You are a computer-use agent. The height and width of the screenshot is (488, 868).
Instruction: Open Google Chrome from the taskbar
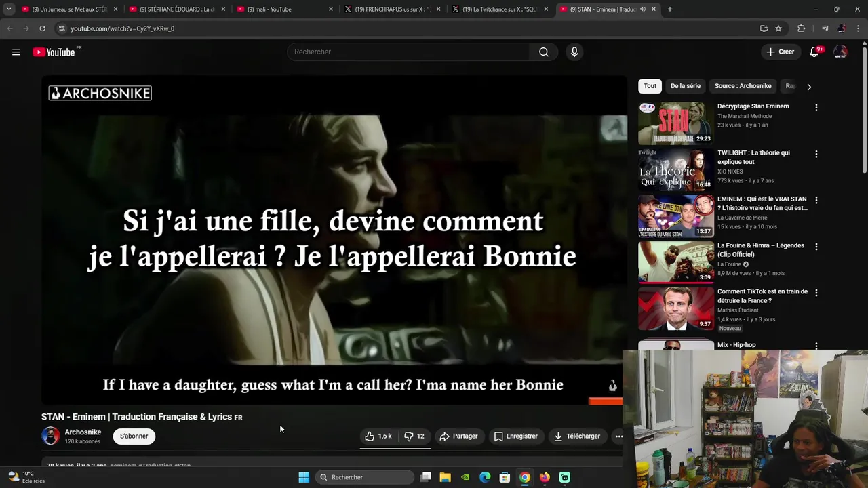pyautogui.click(x=524, y=477)
